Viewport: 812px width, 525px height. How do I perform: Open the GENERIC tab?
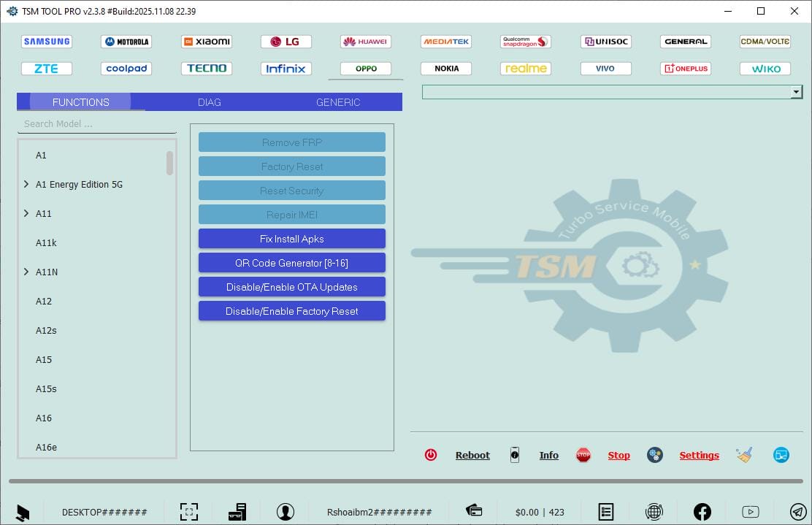click(337, 101)
